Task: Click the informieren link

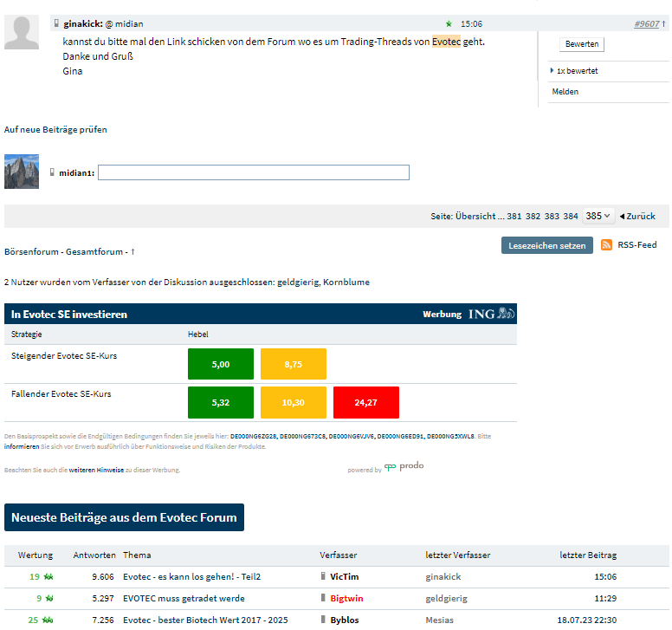Action: 22,446
